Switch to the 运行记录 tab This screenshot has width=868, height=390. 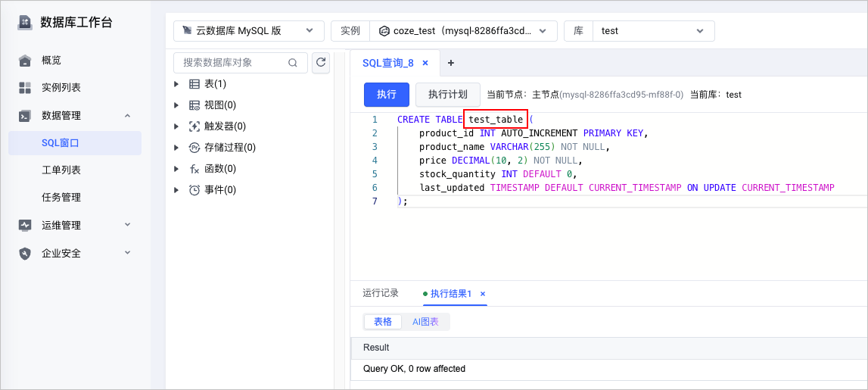click(381, 293)
